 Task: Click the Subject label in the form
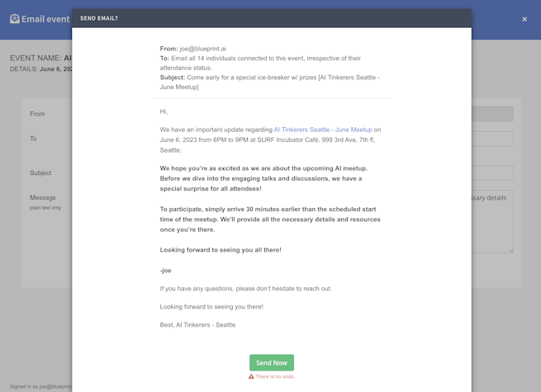tap(40, 172)
